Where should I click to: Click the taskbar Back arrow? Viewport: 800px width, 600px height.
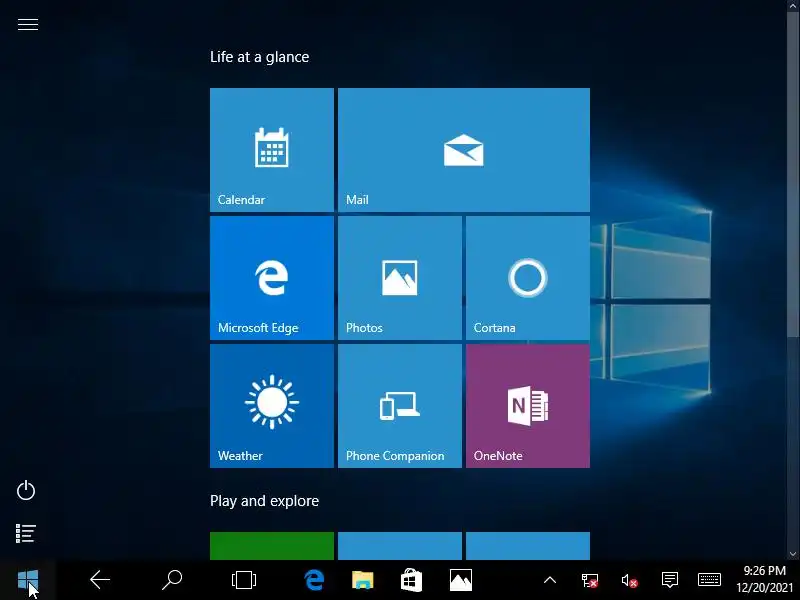(x=100, y=580)
